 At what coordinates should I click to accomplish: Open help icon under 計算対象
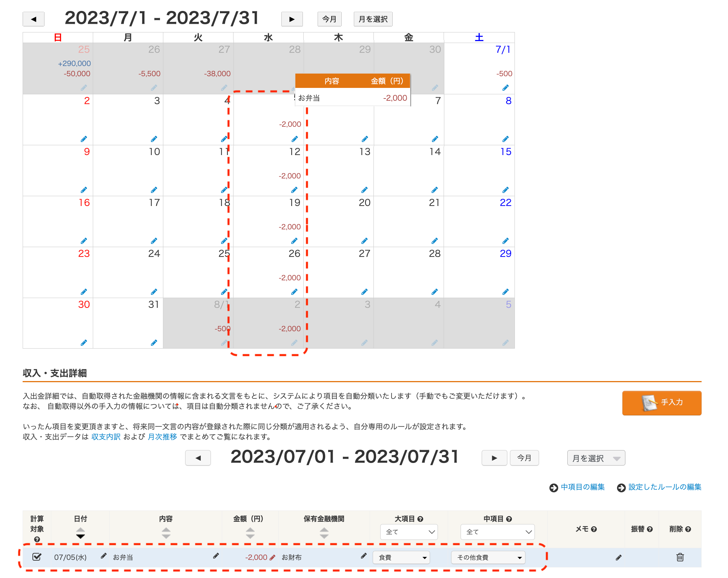[37, 540]
